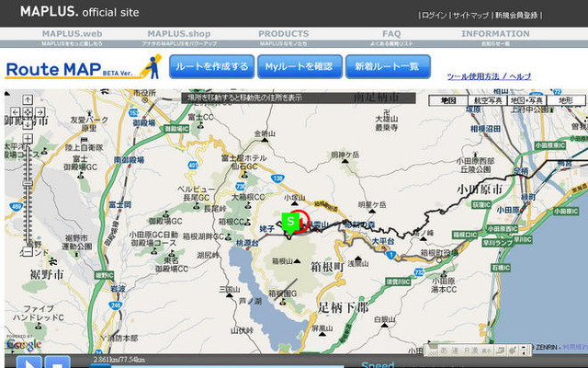The height and width of the screenshot is (368, 588).
Task: Click the route 246 road shield
Action: [116, 305]
